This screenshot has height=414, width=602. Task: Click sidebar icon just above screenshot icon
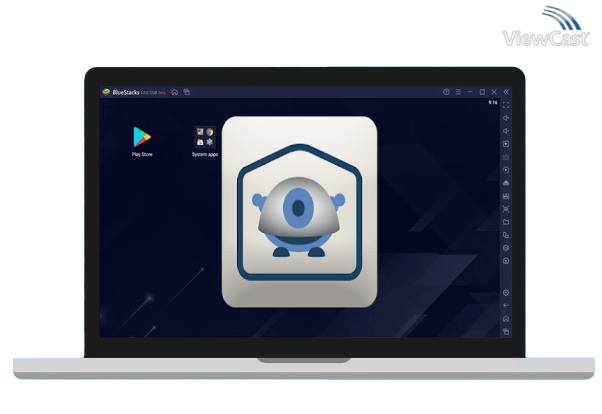tap(506, 196)
